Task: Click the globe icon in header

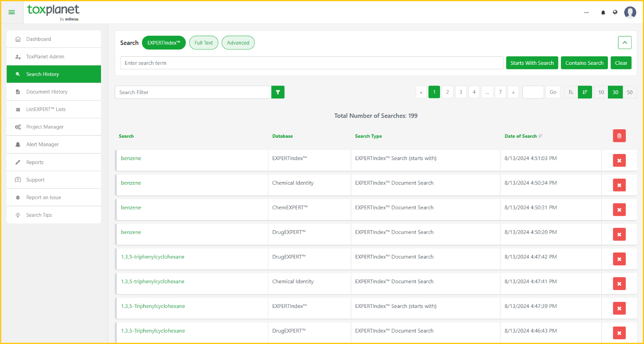Action: pos(615,13)
